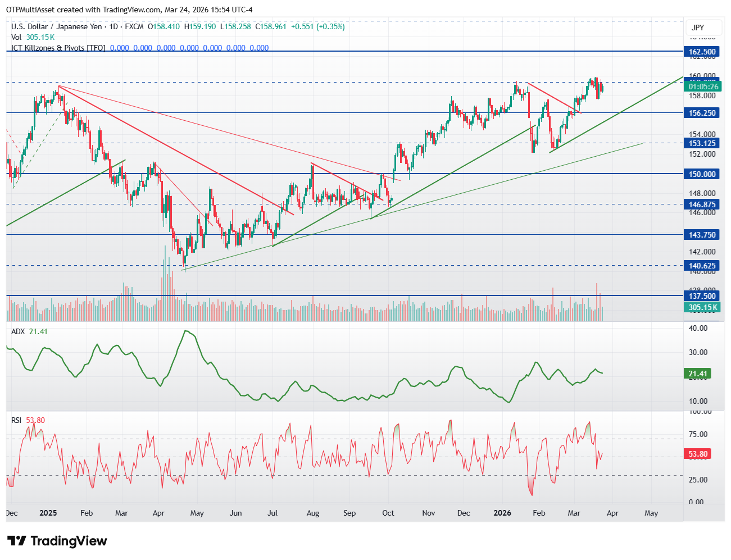The height and width of the screenshot is (560, 731).
Task: Select the 162.500 price level label
Action: [702, 52]
